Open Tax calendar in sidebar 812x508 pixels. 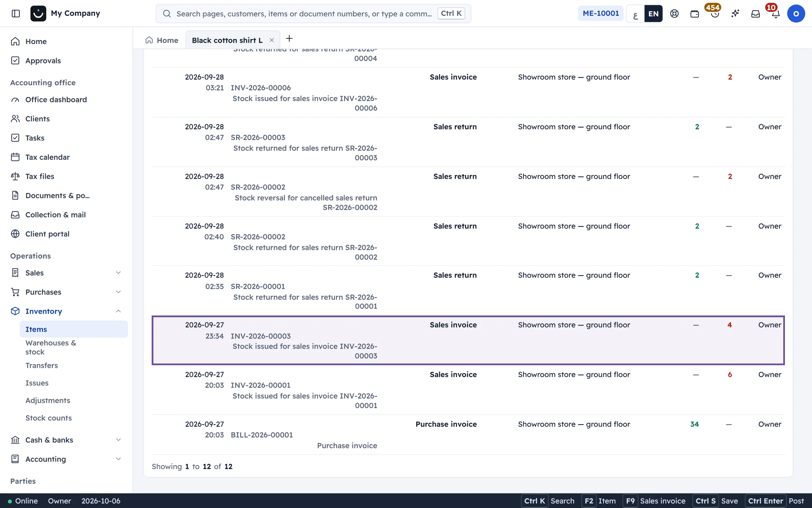[x=66, y=157]
